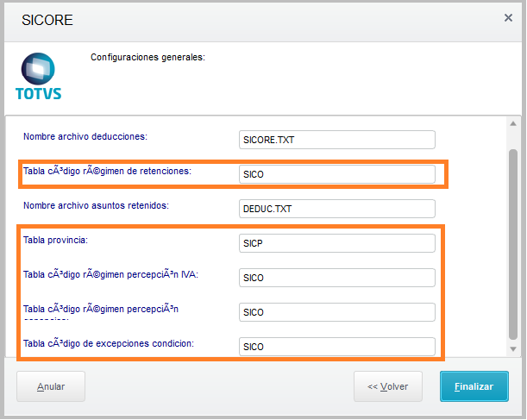Focus the Nombre archivo deducciones field

coord(337,140)
